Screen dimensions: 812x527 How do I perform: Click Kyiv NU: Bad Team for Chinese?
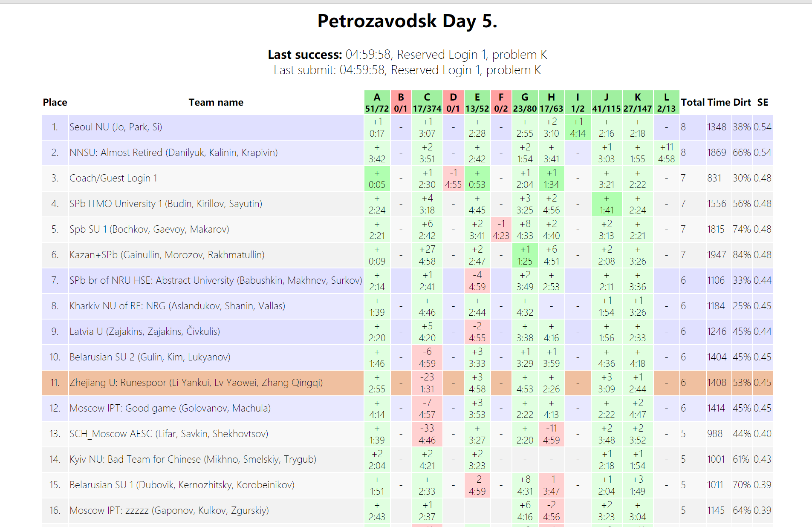click(x=193, y=459)
